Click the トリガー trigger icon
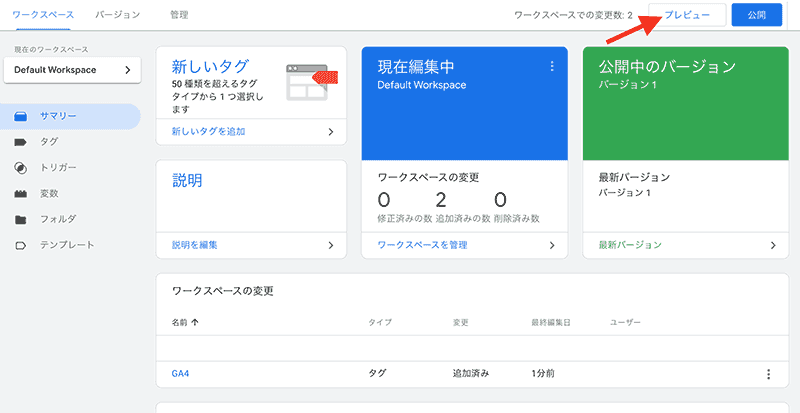The width and height of the screenshot is (800, 413). point(20,167)
